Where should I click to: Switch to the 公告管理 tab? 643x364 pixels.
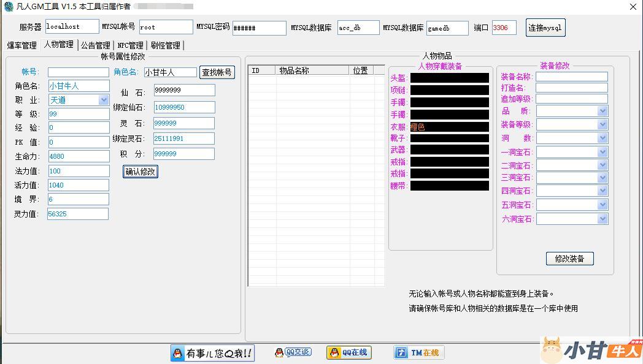point(95,45)
